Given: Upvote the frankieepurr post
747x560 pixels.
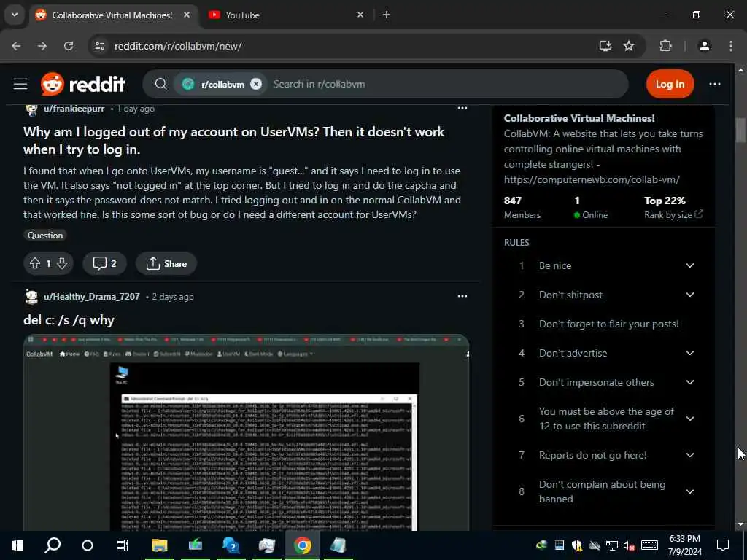Looking at the screenshot, I should (x=35, y=263).
